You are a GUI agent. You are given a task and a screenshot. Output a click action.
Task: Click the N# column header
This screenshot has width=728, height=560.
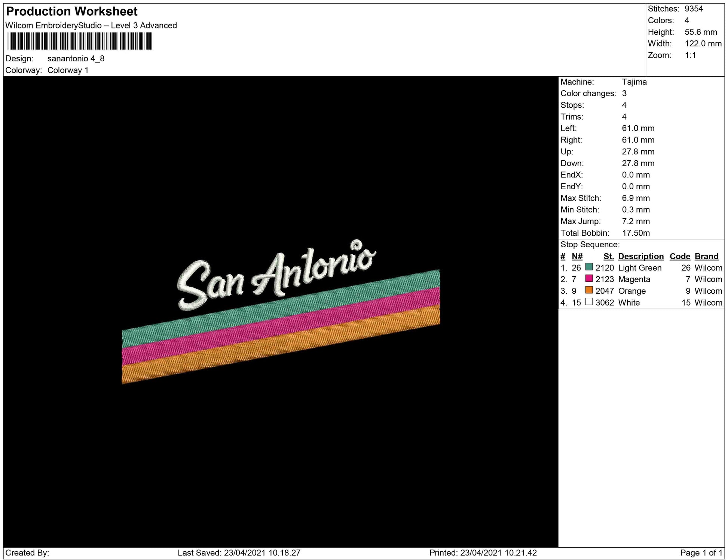(577, 256)
